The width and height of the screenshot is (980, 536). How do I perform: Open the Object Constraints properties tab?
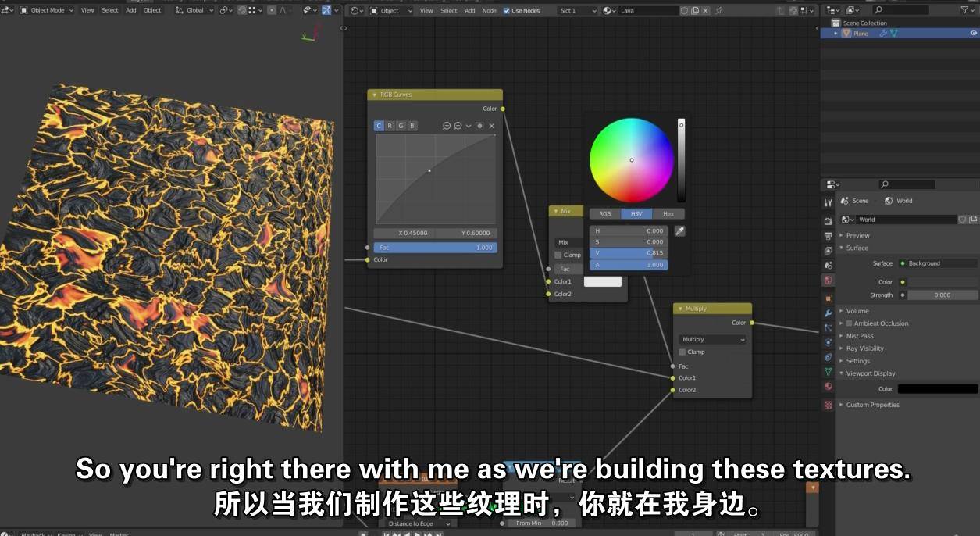click(828, 357)
